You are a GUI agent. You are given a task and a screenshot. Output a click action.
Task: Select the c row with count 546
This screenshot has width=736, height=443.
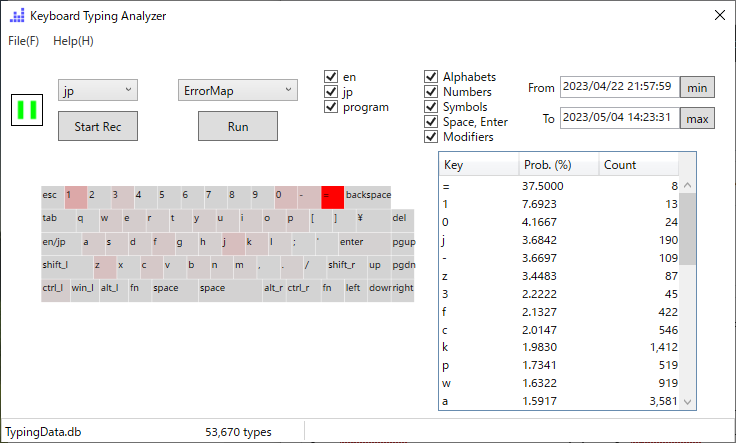click(559, 330)
